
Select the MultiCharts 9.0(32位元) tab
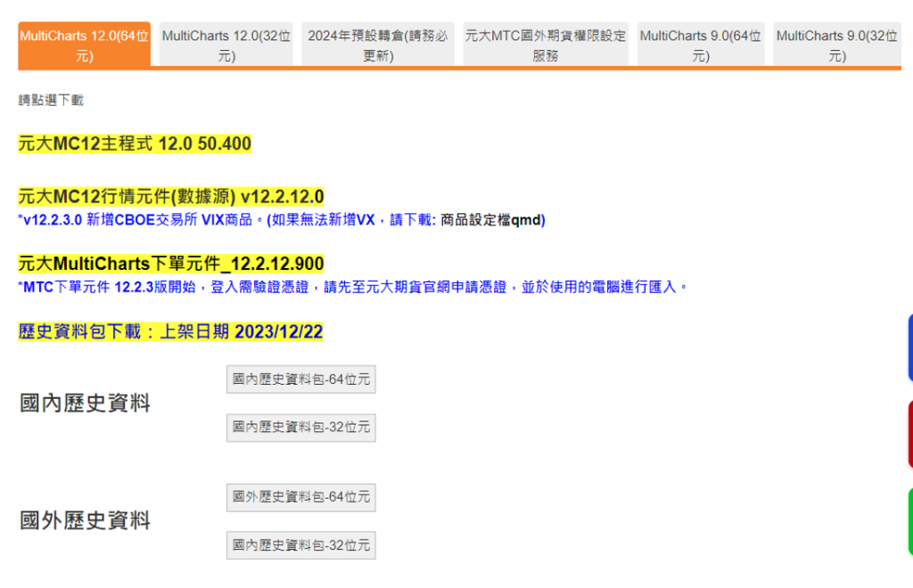pos(836,45)
